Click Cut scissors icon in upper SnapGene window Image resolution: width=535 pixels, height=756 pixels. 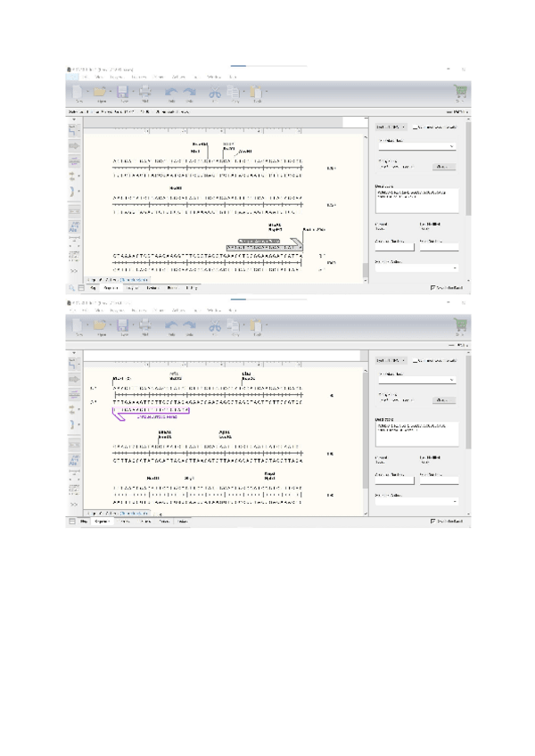[215, 92]
